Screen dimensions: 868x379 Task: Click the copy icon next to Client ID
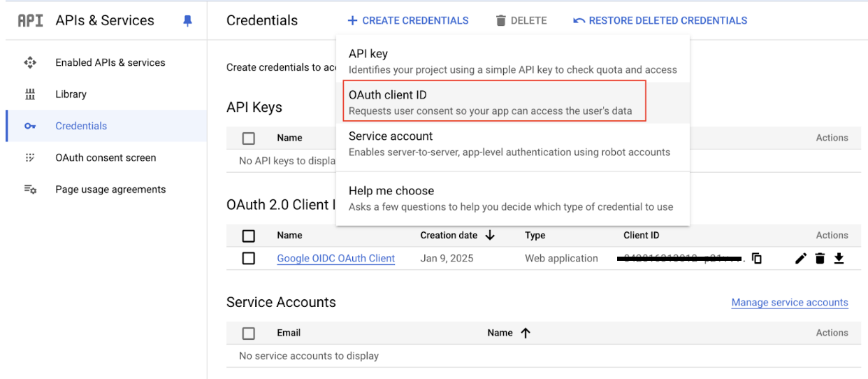(x=757, y=259)
